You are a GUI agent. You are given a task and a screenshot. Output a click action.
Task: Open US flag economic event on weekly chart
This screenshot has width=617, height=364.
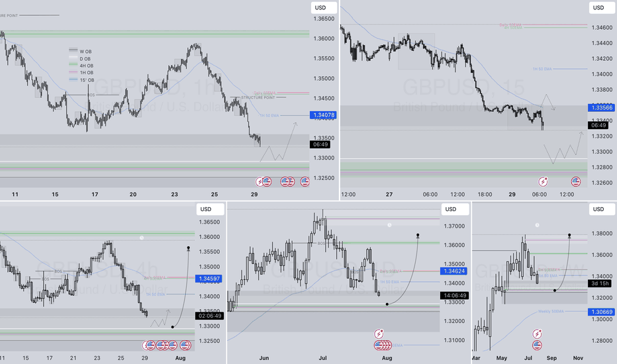point(537,345)
